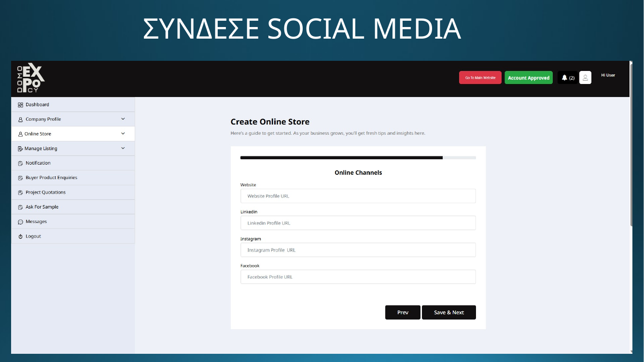Click the Manage Listing edit icon
Image resolution: width=644 pixels, height=362 pixels.
(20, 149)
